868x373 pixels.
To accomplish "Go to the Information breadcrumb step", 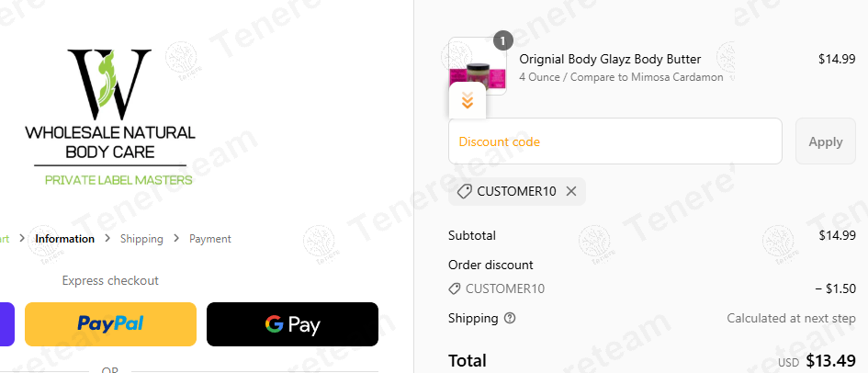I will pyautogui.click(x=65, y=239).
